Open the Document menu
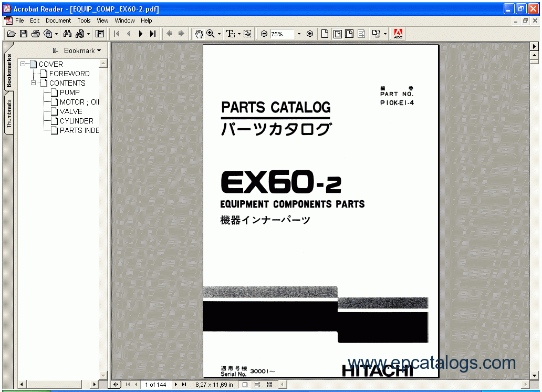The image size is (542, 392). (x=58, y=21)
